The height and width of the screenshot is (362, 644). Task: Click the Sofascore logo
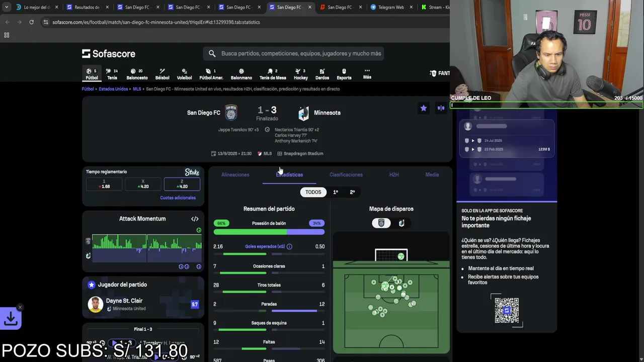coord(109,53)
